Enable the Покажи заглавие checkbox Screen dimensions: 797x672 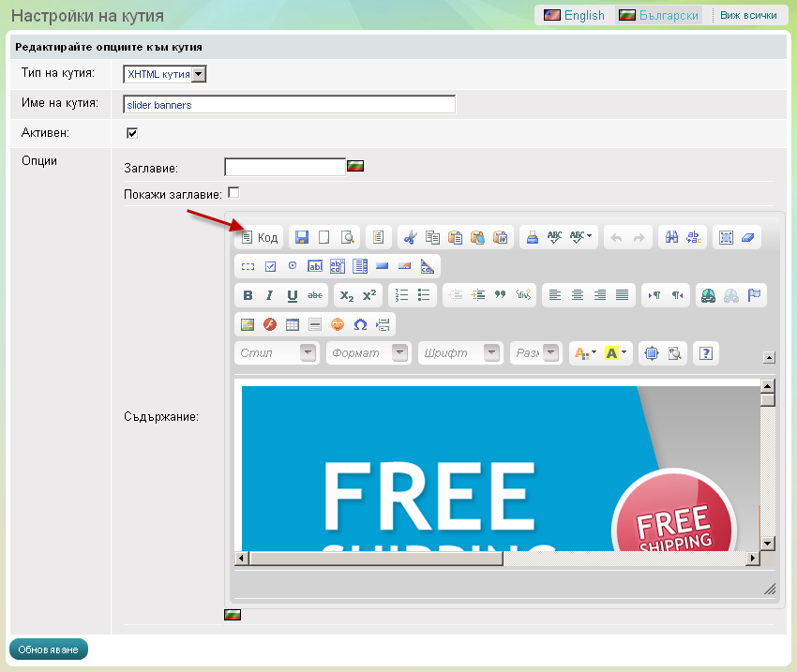pyautogui.click(x=233, y=193)
